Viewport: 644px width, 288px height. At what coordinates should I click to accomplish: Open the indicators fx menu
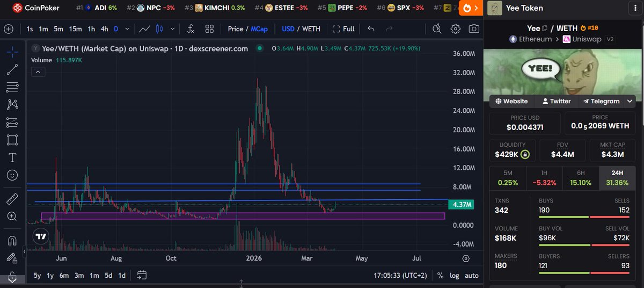[x=191, y=29]
